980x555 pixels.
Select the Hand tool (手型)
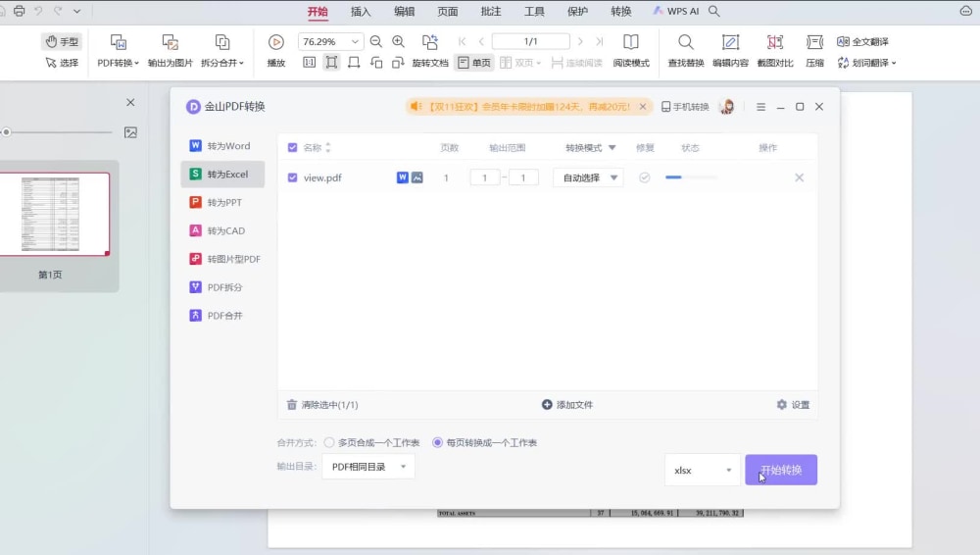click(62, 42)
